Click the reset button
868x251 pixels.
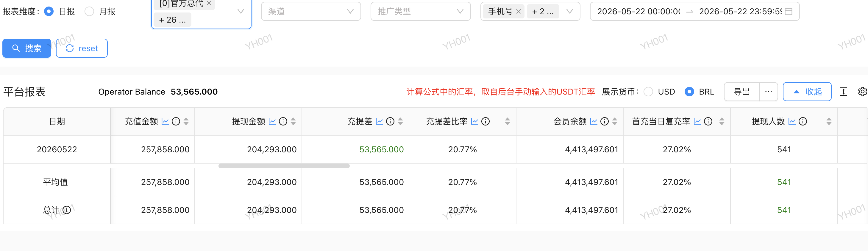click(82, 48)
